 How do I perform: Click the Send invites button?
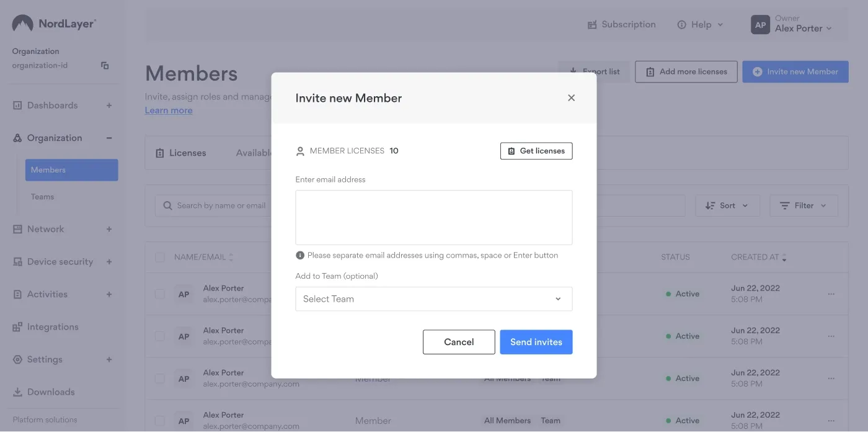tap(536, 341)
